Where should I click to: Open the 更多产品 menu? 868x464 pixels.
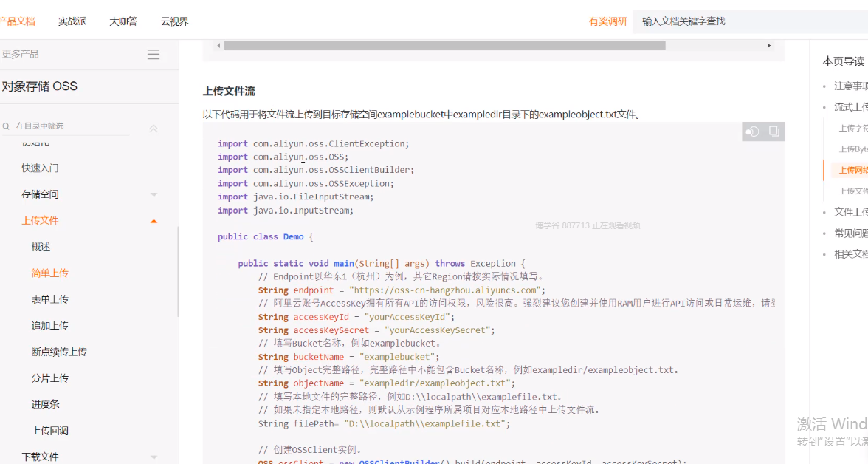tap(20, 55)
